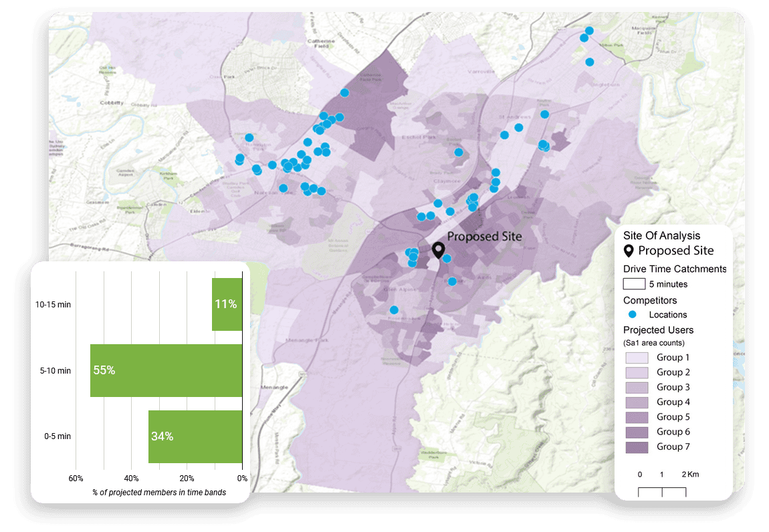769x532 pixels.
Task: Select the Group 4 color swatch
Action: pyautogui.click(x=637, y=402)
